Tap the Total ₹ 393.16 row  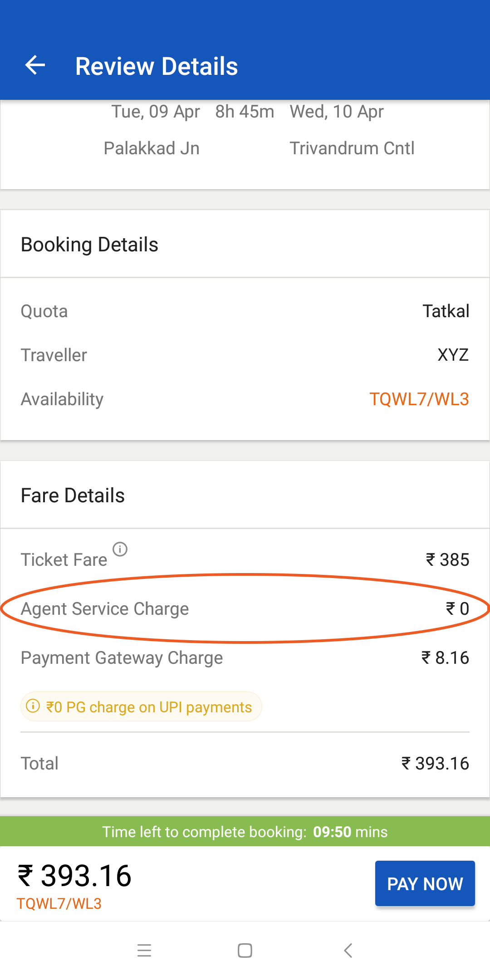(x=245, y=763)
